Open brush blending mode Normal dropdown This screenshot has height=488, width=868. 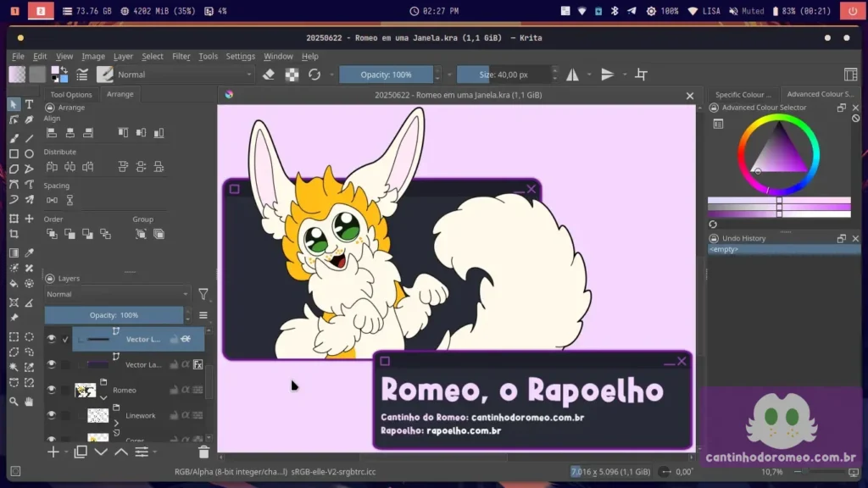tap(185, 75)
